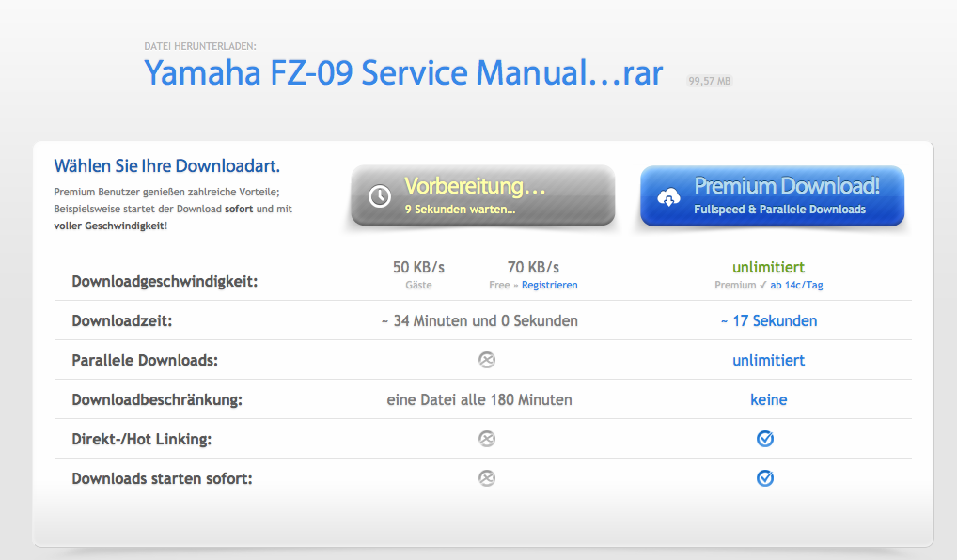Click the cloud download icon on the Premium button
This screenshot has height=560, width=957.
click(x=669, y=197)
